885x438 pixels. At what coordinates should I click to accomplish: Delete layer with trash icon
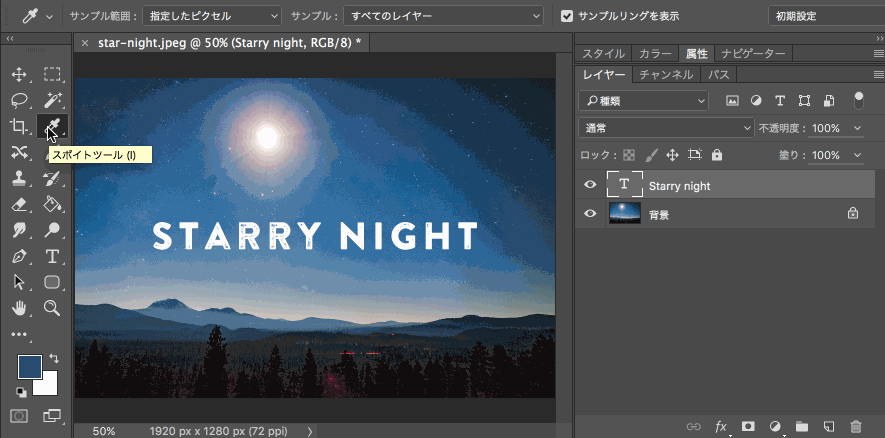(x=856, y=426)
